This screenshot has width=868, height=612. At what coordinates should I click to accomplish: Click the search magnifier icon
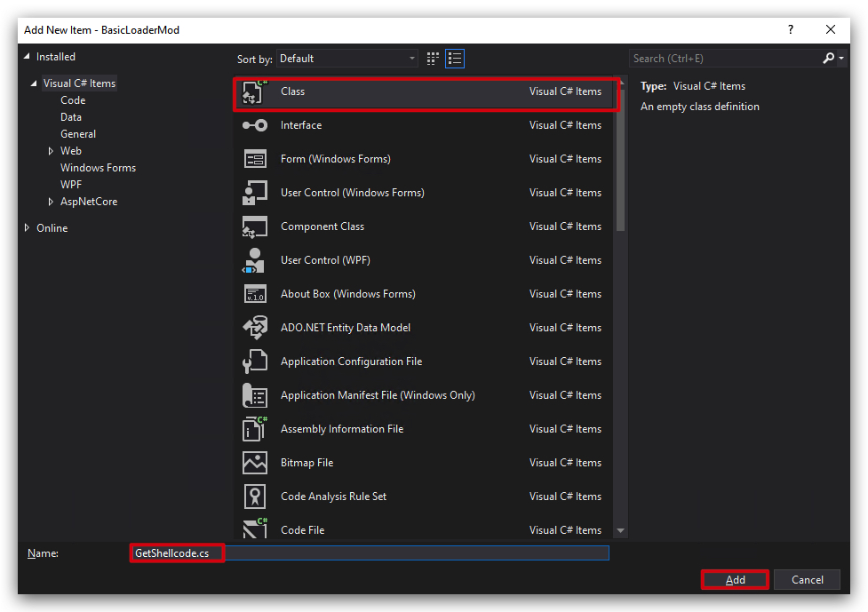828,58
